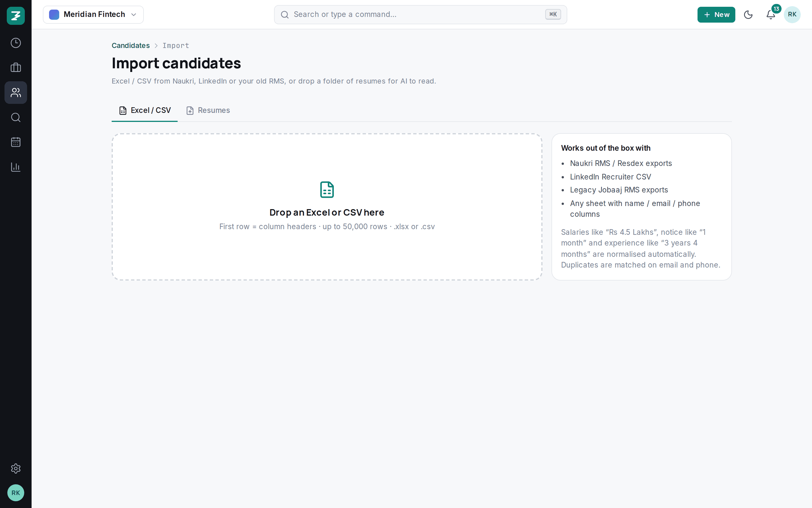Click the spreadsheet icon in the drop zone

tap(327, 190)
